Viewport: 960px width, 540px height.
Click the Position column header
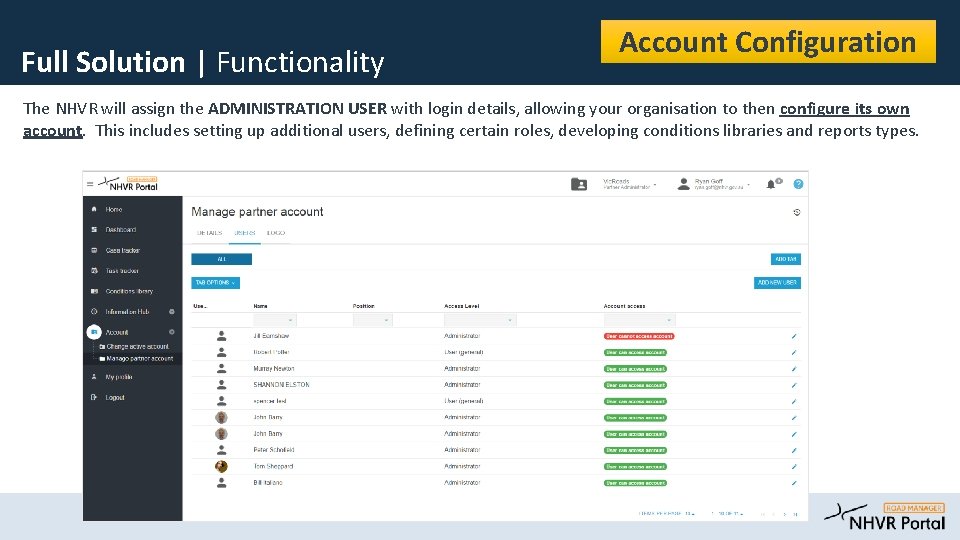click(364, 306)
